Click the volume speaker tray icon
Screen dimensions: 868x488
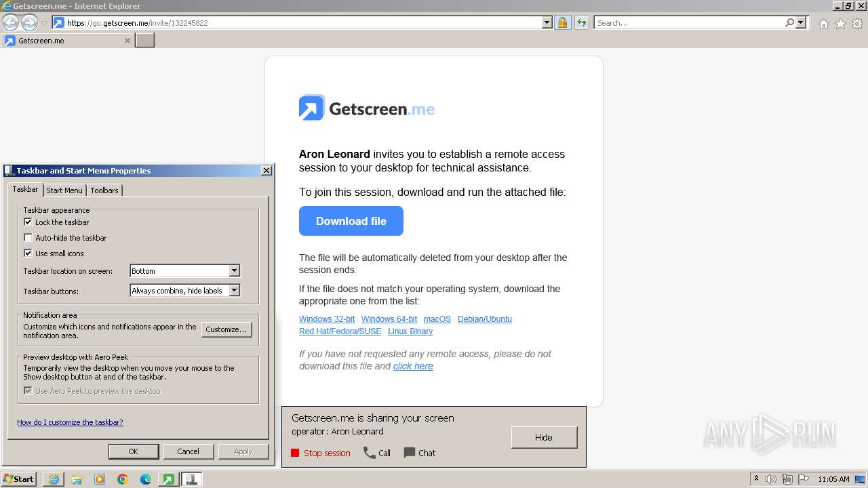(x=771, y=479)
